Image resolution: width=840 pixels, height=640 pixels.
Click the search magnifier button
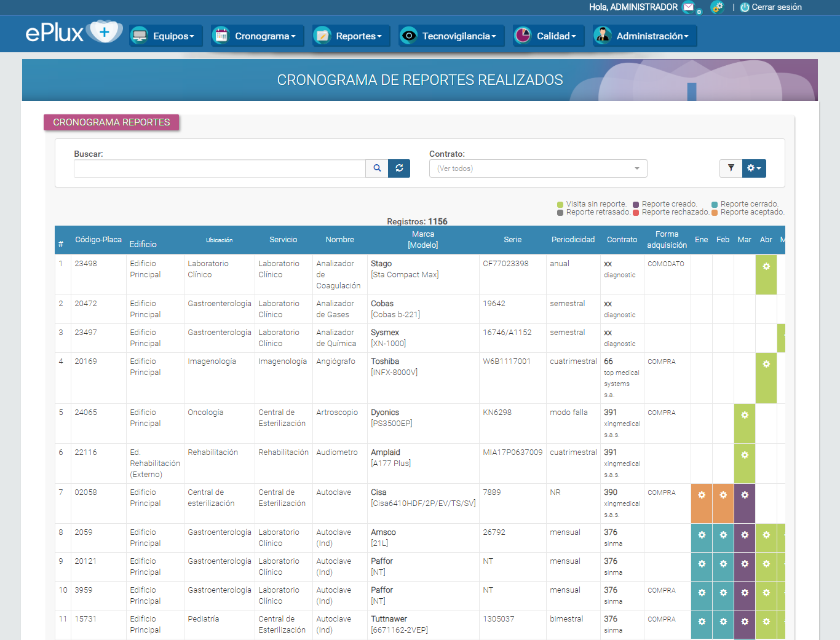[x=377, y=168]
